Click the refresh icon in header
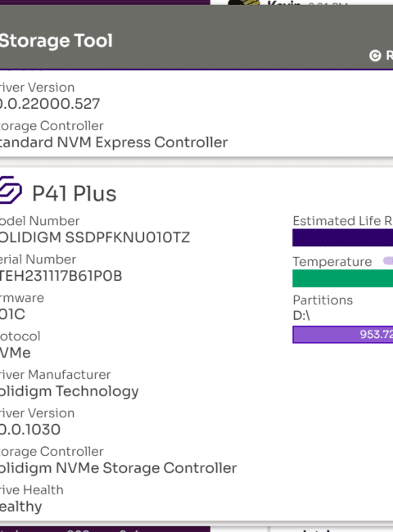 point(375,56)
